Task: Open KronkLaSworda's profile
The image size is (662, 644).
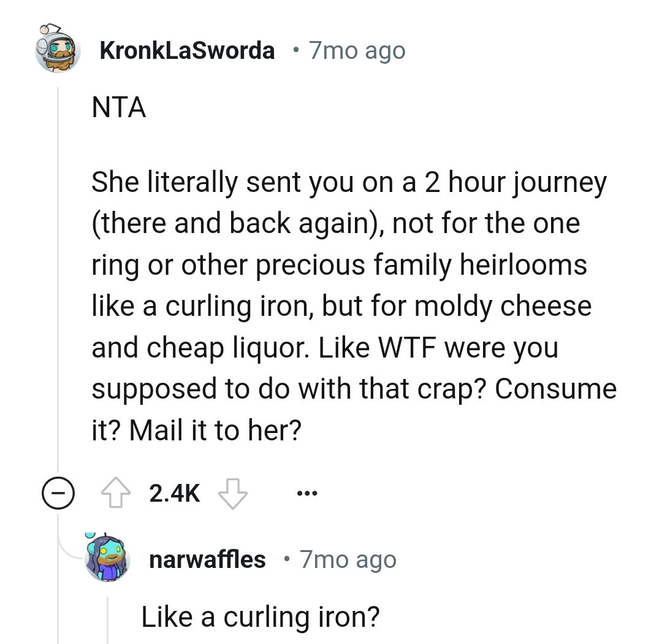Action: point(187,50)
